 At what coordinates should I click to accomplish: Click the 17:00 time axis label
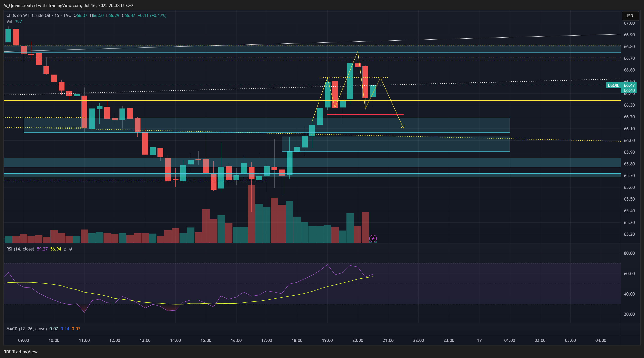(266, 340)
